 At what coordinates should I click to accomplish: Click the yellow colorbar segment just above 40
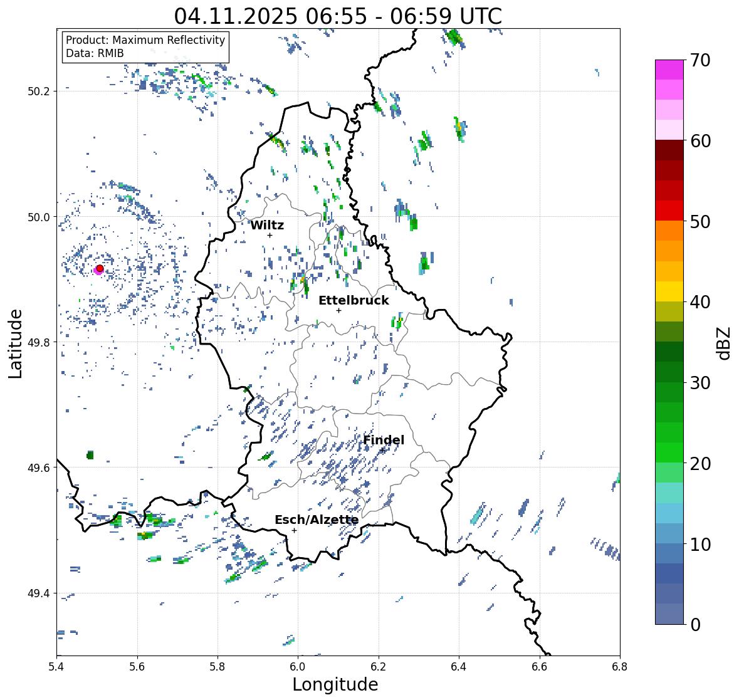(x=669, y=291)
